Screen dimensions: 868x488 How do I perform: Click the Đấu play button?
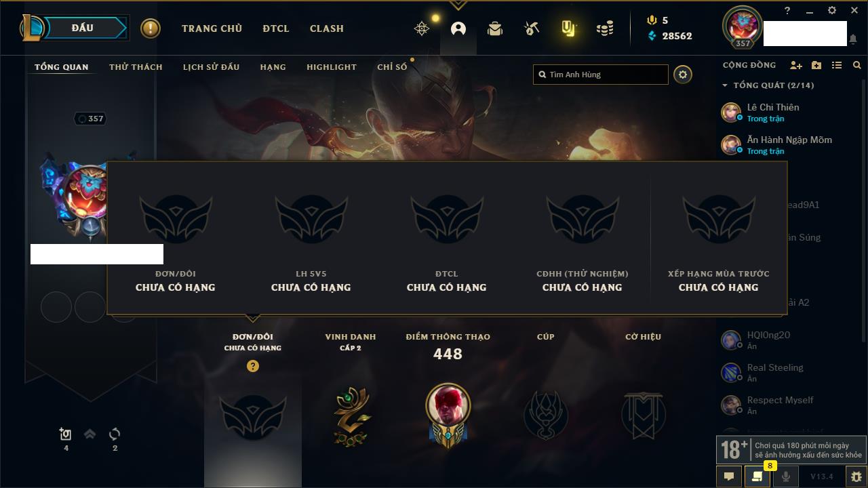(x=74, y=28)
